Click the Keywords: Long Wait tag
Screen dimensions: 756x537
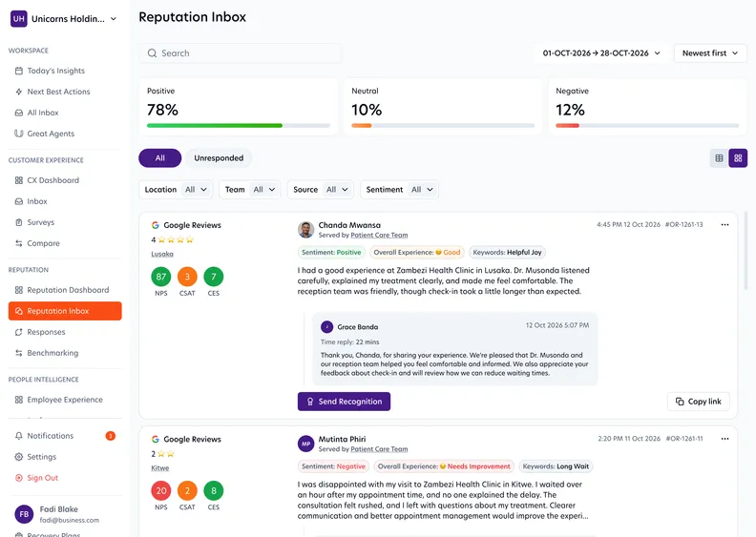[556, 466]
